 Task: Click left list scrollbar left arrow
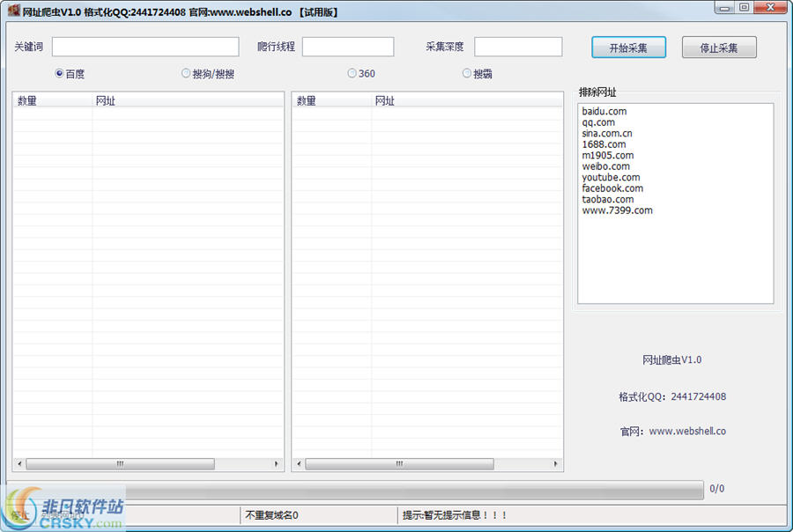(x=19, y=463)
